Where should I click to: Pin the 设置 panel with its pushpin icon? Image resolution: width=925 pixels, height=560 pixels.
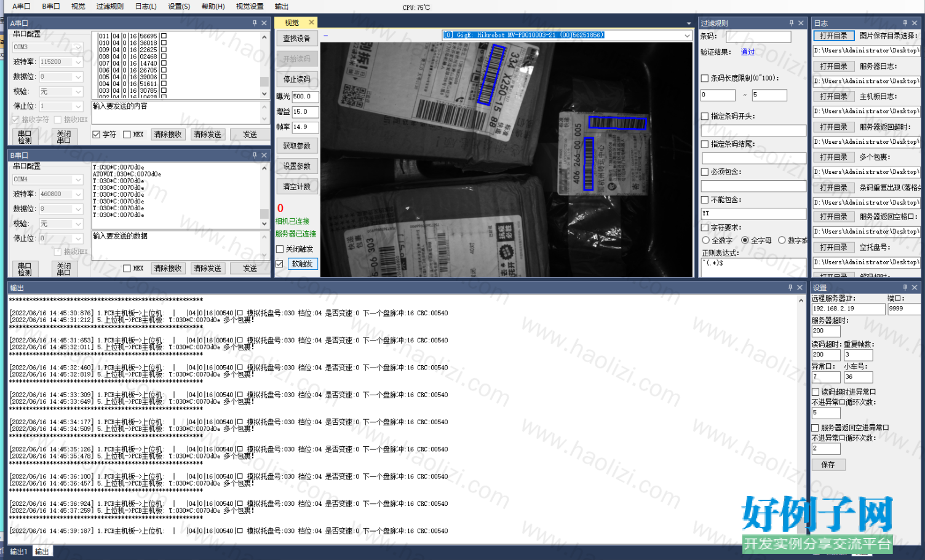pyautogui.click(x=905, y=287)
